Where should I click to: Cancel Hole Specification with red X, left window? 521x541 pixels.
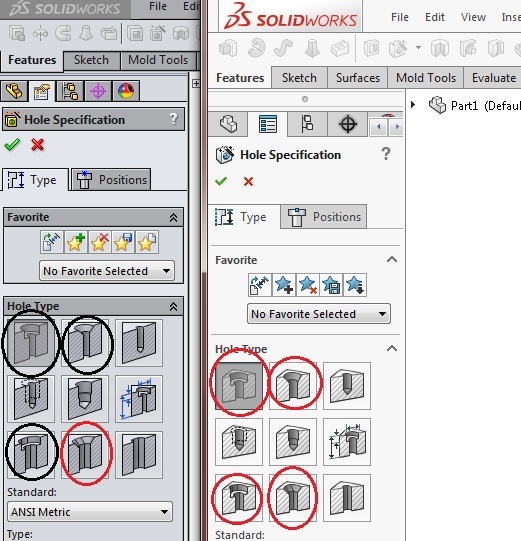point(37,145)
